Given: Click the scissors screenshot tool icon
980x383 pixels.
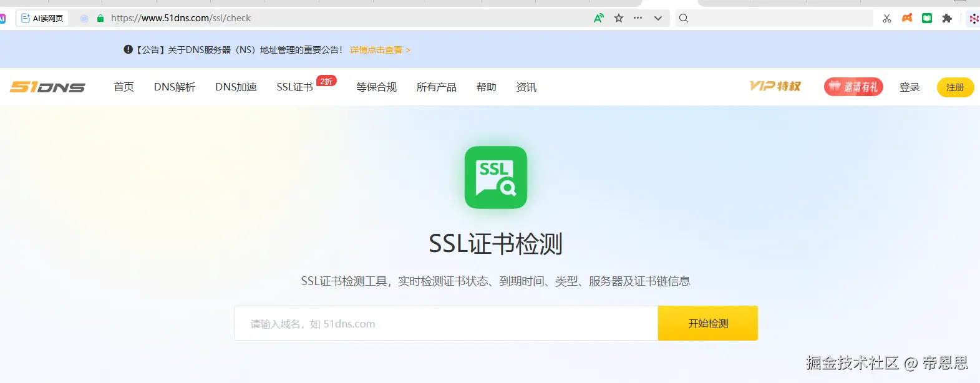Looking at the screenshot, I should pos(887,18).
